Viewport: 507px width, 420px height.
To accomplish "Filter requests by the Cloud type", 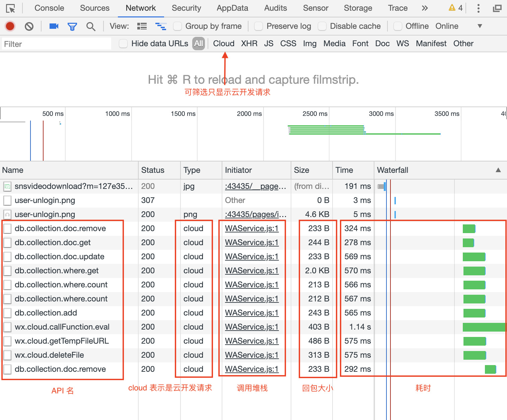I will click(224, 44).
